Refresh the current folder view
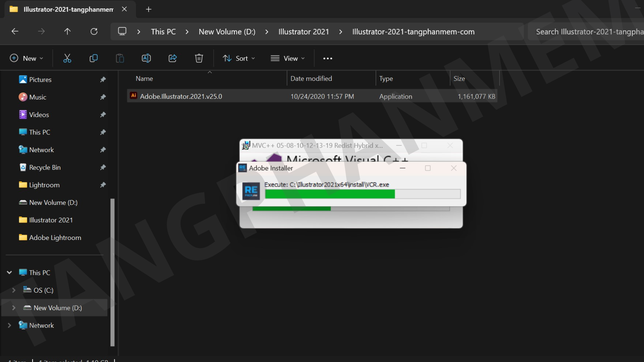Viewport: 644px width, 362px height. [94, 32]
